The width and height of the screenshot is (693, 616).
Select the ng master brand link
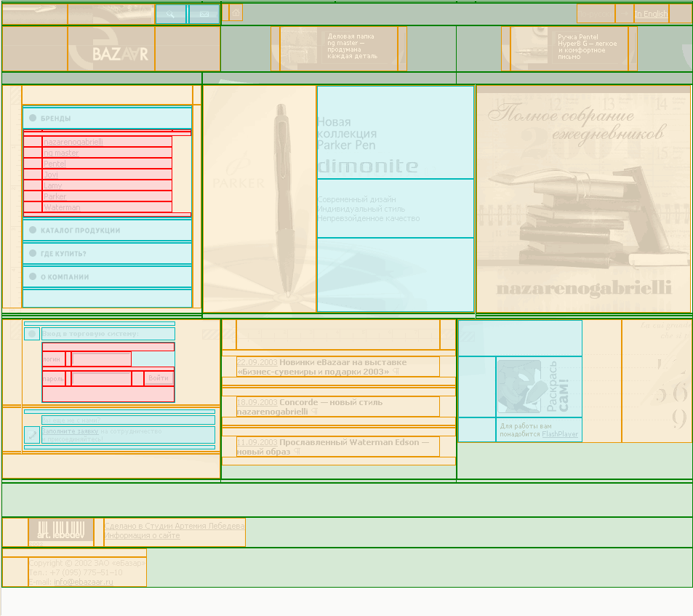point(61,153)
